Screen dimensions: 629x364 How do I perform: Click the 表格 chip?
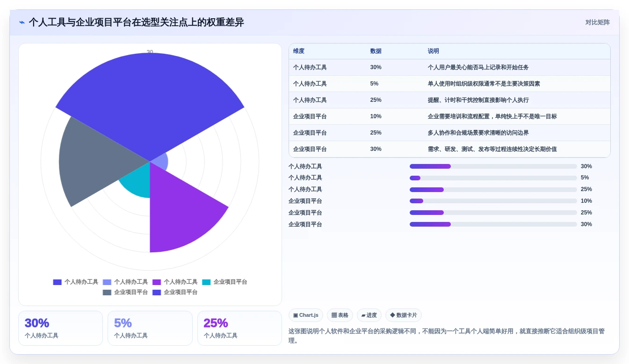340,315
